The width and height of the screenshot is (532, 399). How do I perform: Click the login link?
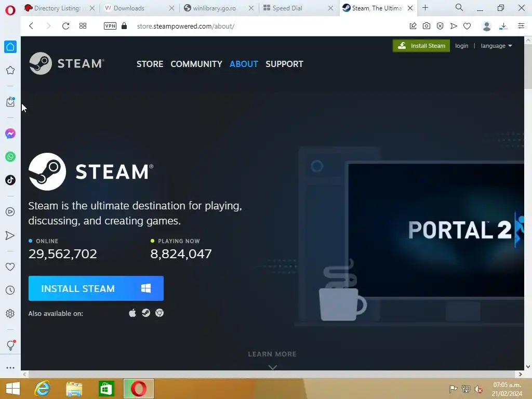(x=461, y=46)
